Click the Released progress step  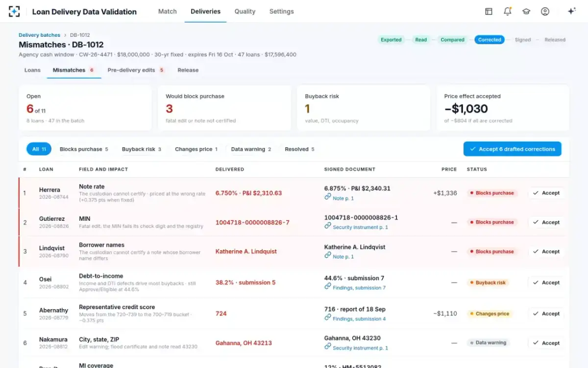point(555,40)
